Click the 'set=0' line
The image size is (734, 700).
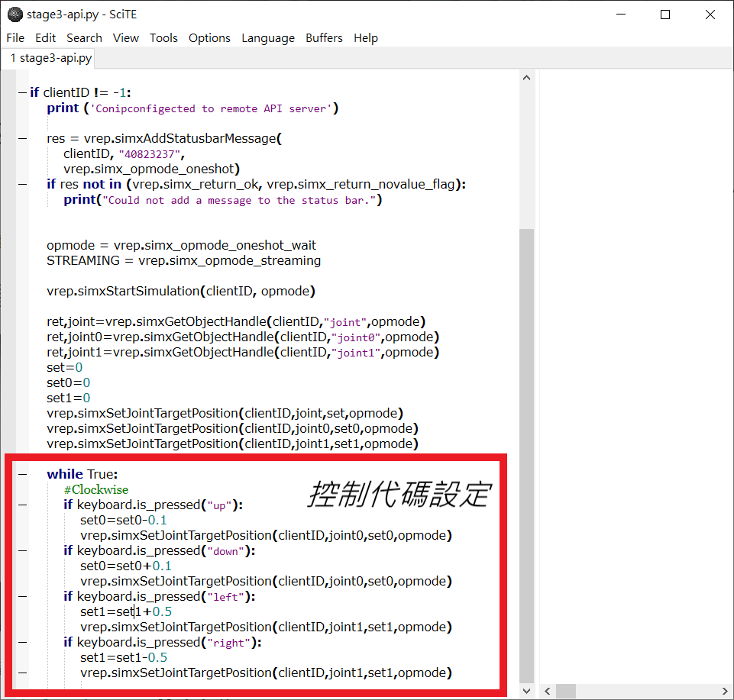[x=65, y=368]
